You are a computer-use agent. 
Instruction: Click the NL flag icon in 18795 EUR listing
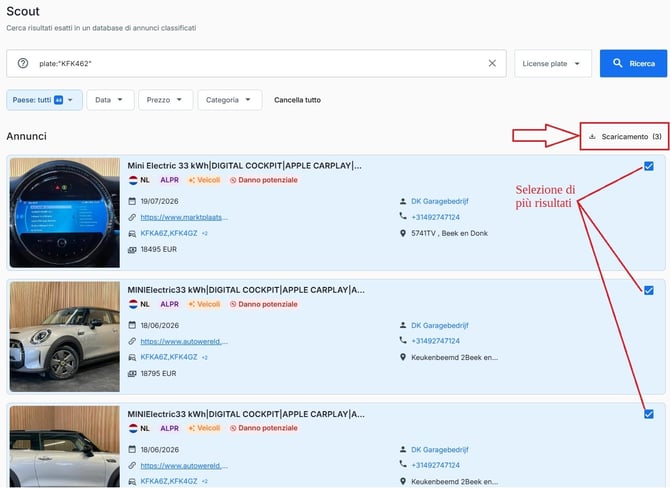pyautogui.click(x=133, y=304)
